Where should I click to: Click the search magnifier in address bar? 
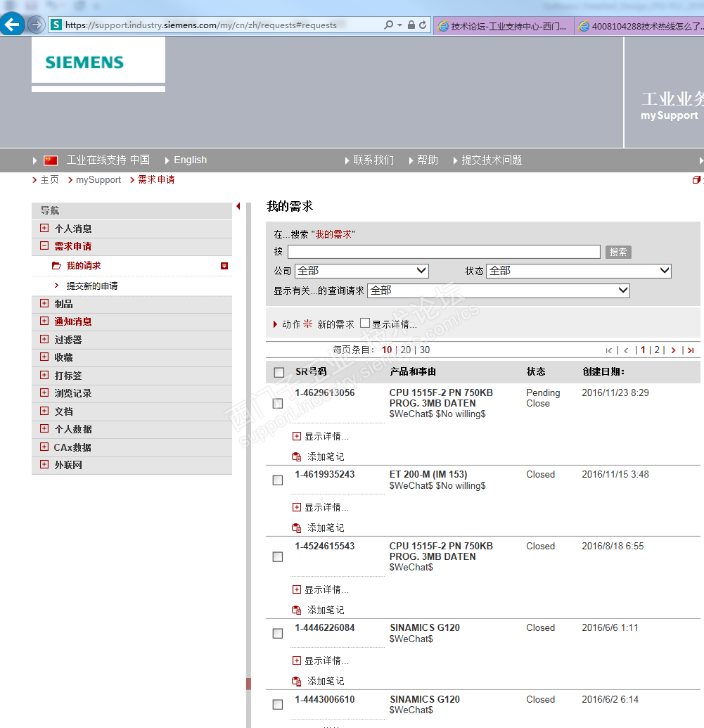[389, 25]
